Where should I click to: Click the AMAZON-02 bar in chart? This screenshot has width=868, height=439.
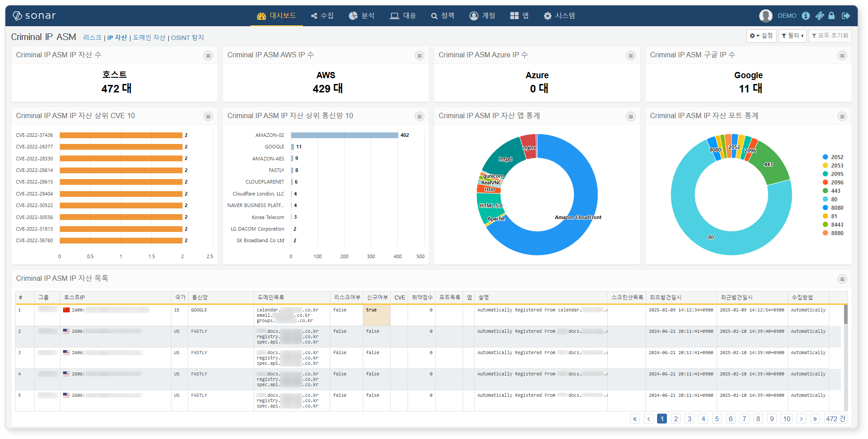pos(345,135)
